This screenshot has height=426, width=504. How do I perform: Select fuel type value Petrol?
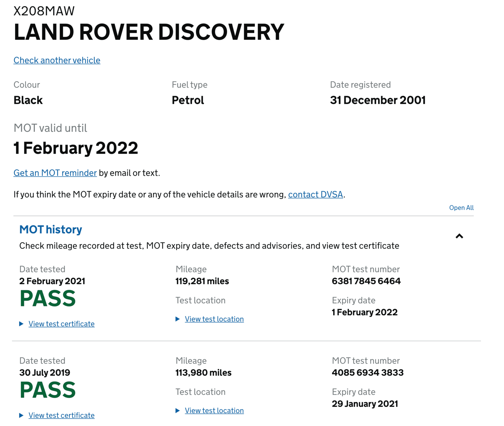(188, 100)
